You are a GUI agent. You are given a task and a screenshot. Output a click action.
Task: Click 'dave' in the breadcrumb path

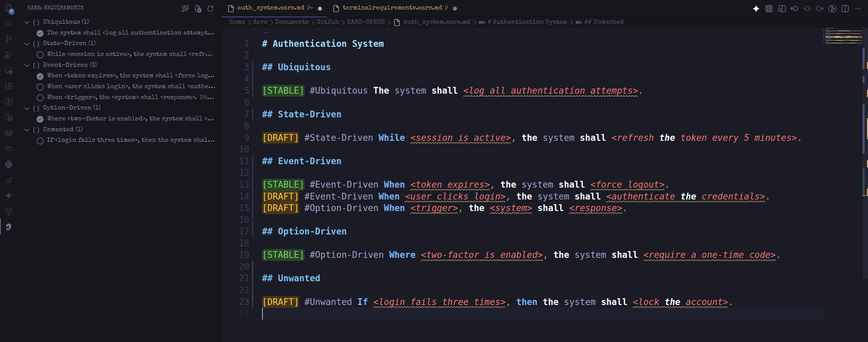click(x=260, y=22)
